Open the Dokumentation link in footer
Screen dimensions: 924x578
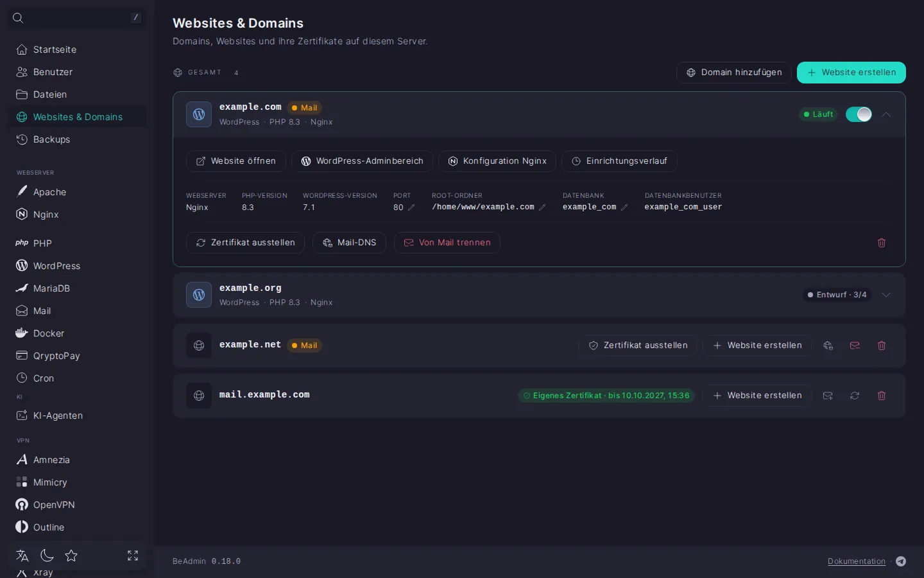pyautogui.click(x=857, y=561)
